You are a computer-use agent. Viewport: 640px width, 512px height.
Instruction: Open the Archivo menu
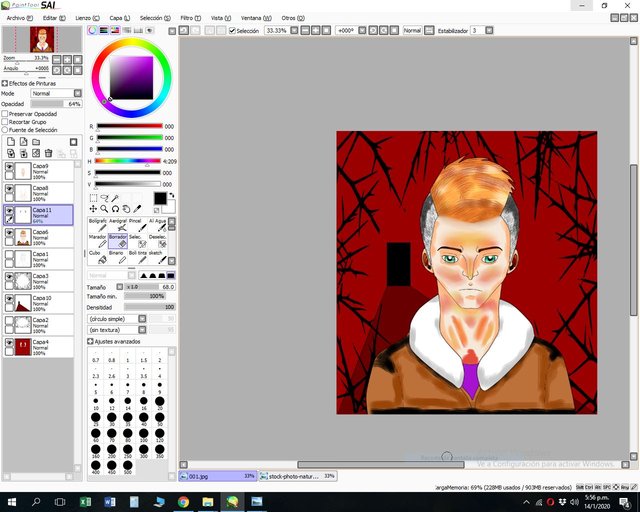click(x=20, y=18)
